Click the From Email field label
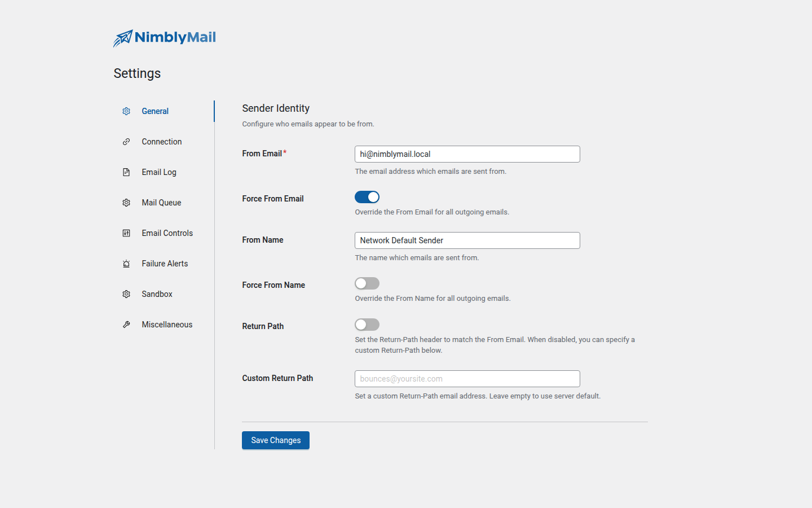 coord(262,154)
